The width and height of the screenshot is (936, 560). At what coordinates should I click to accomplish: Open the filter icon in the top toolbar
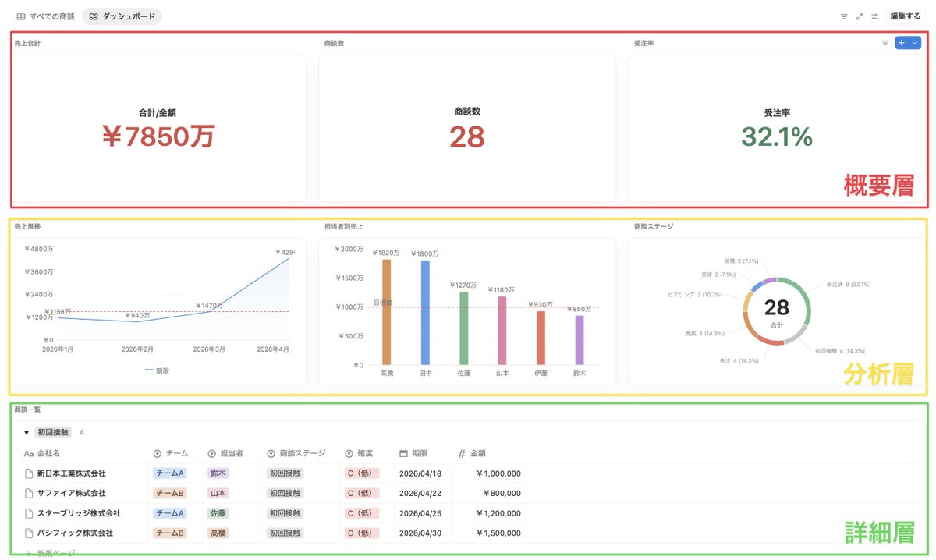pos(844,16)
